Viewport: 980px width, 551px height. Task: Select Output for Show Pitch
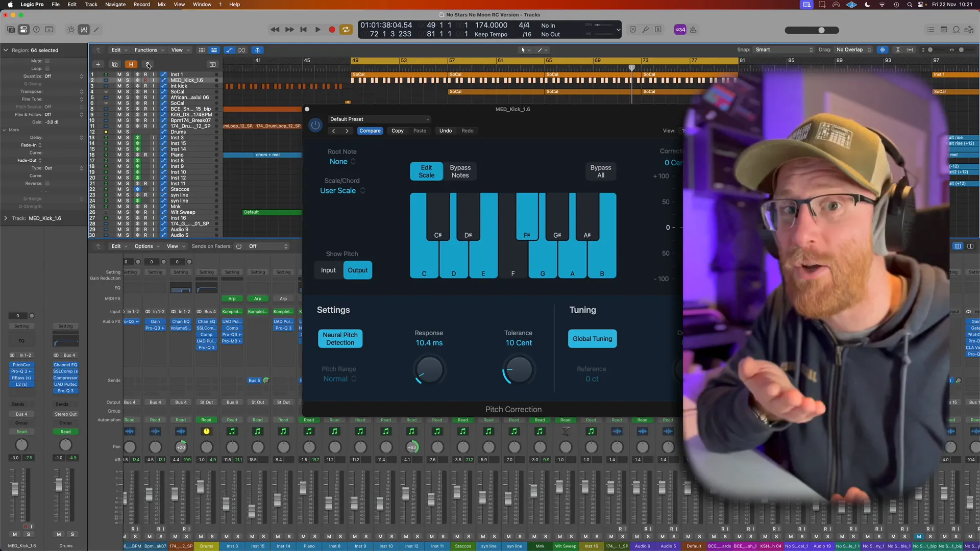[x=358, y=270]
